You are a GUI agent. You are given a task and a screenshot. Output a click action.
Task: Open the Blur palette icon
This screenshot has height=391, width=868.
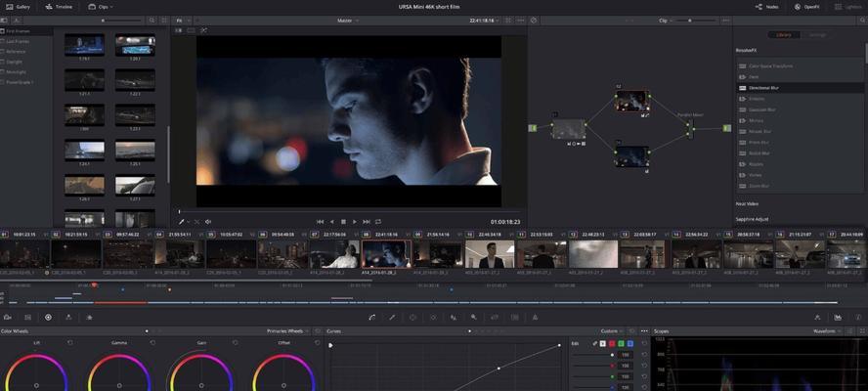(454, 318)
